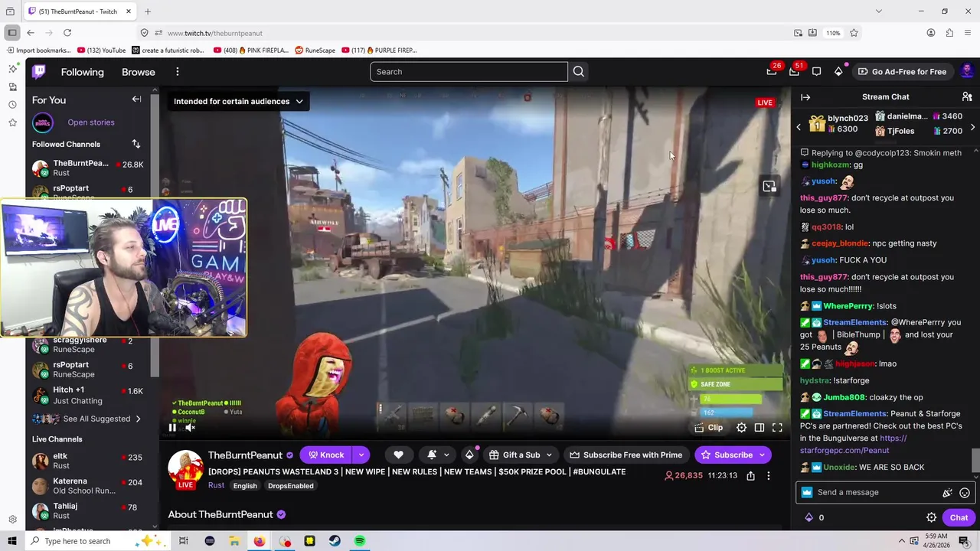
Task: Toggle fullscreen on the video player
Action: (x=777, y=428)
